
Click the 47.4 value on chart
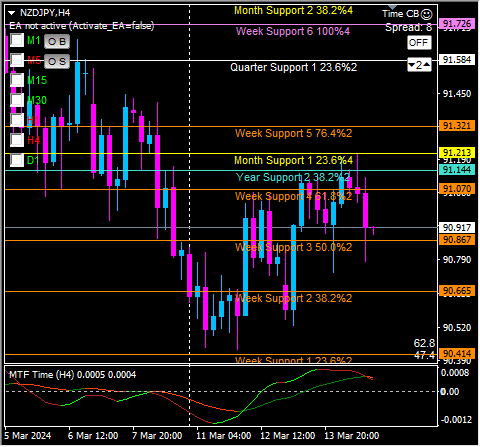424,355
